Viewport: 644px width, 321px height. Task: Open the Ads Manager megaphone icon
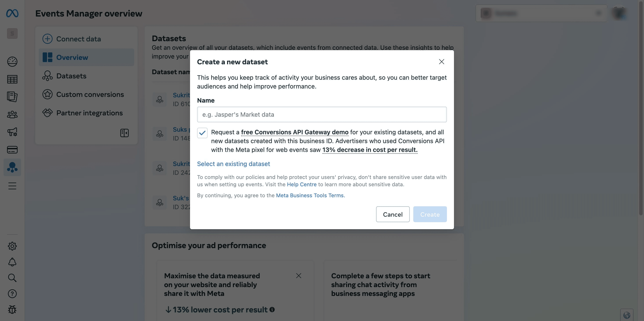[x=12, y=132]
